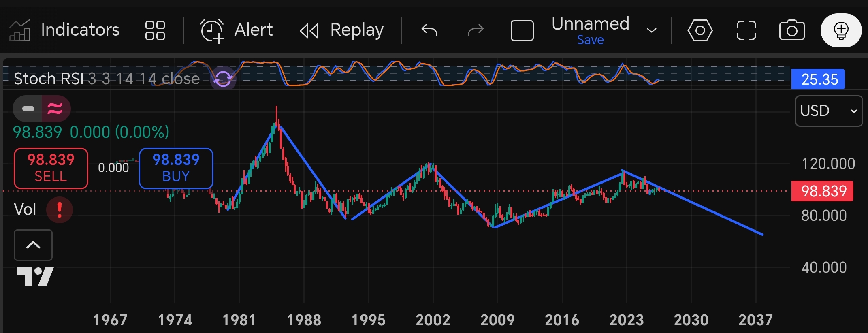Open the USD currency dropdown
The height and width of the screenshot is (333, 868).
pos(829,111)
